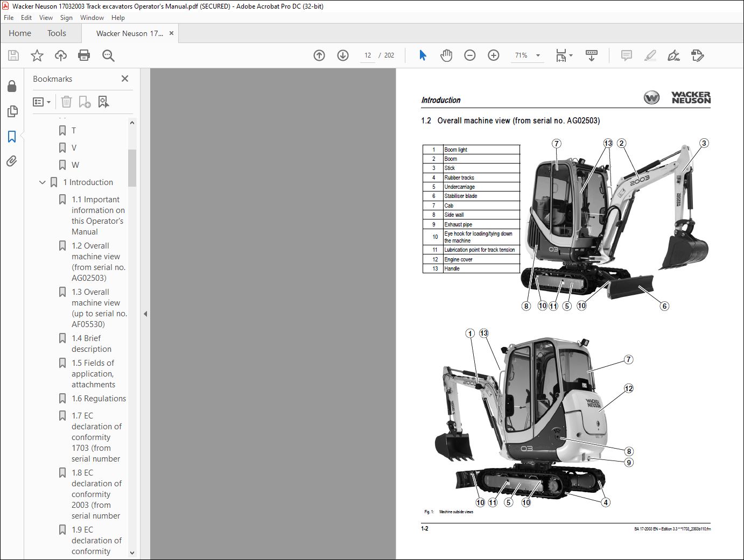Viewport: 744px width, 560px height.
Task: Add a new bookmark icon
Action: [85, 102]
